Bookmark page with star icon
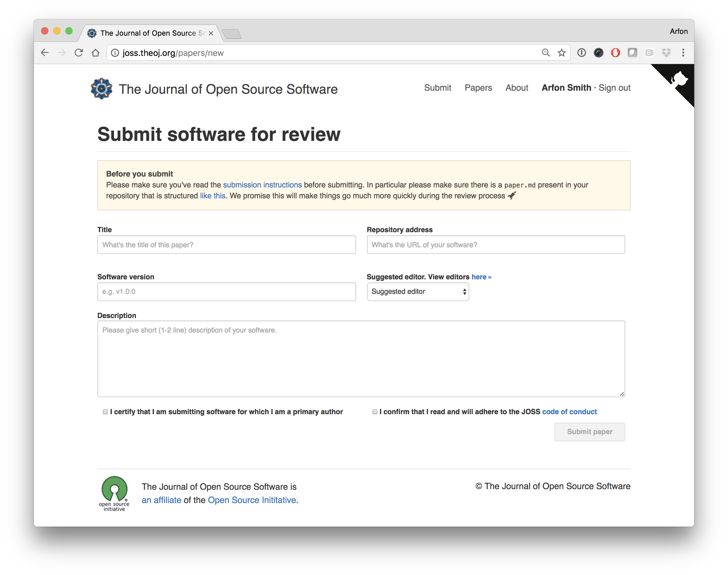The height and width of the screenshot is (575, 728). (561, 53)
